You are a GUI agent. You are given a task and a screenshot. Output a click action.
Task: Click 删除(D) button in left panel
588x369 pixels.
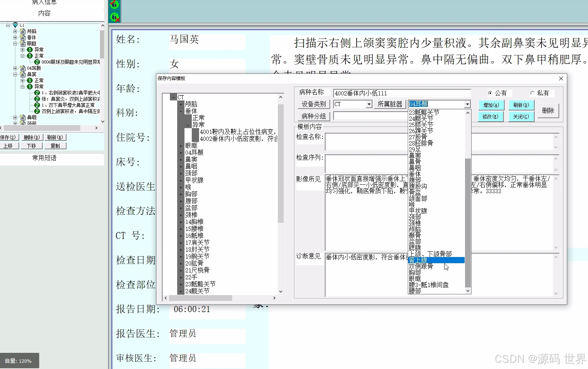pyautogui.click(x=32, y=137)
